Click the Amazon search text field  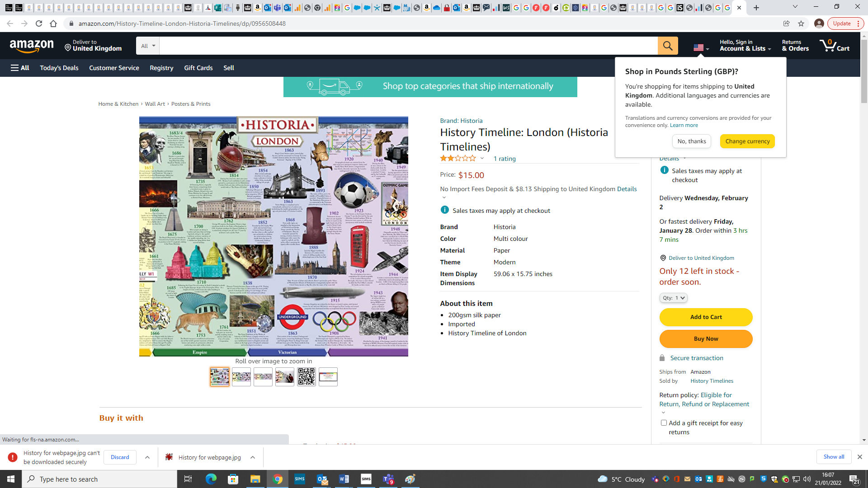click(x=408, y=46)
